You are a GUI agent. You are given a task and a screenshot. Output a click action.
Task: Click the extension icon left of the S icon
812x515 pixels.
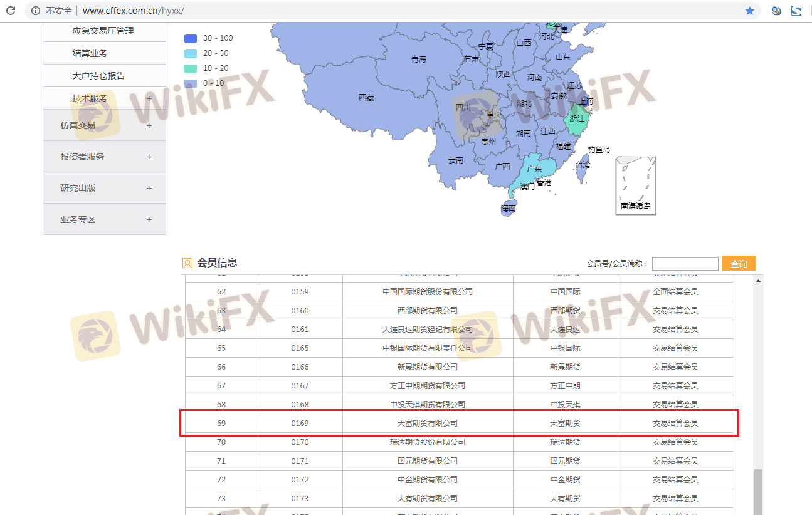click(x=776, y=11)
